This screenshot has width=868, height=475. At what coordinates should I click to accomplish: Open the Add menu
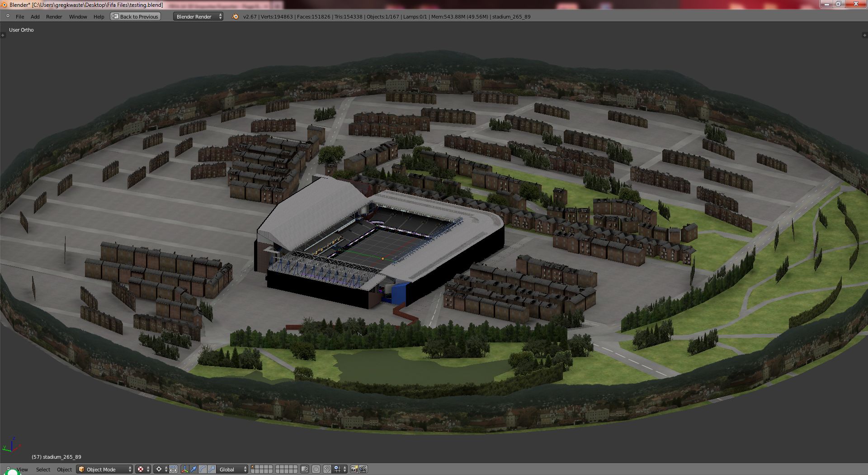pos(35,17)
